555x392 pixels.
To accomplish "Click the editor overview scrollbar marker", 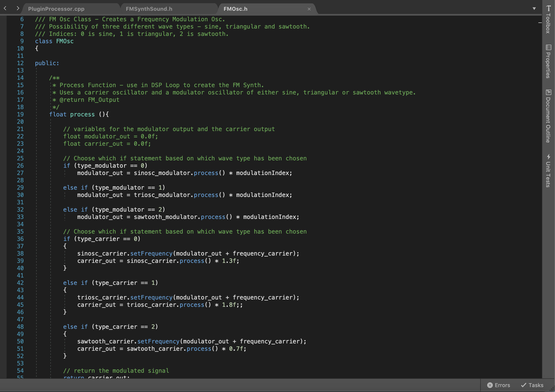I will 540,23.
